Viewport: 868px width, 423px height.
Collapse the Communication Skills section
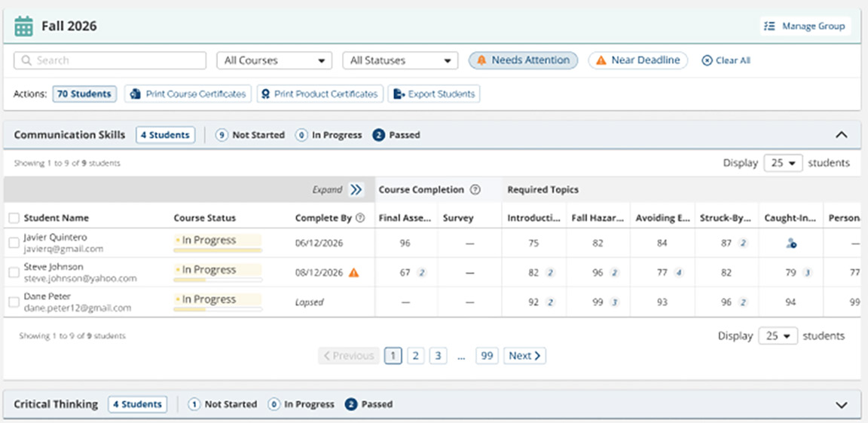click(842, 135)
